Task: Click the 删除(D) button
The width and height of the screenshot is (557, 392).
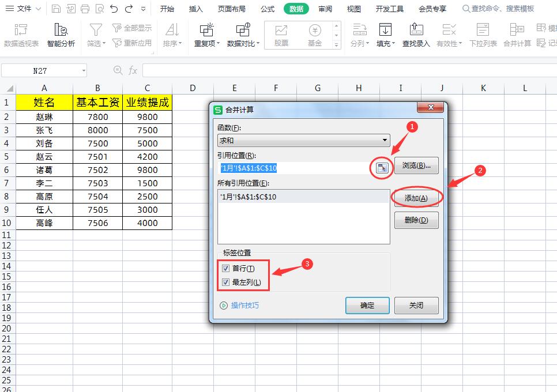Action: [x=416, y=220]
